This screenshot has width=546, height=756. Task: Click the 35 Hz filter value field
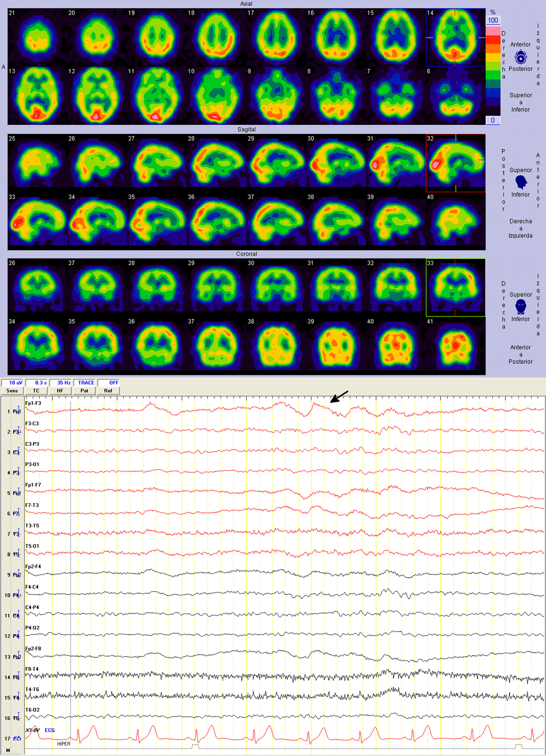60,383
